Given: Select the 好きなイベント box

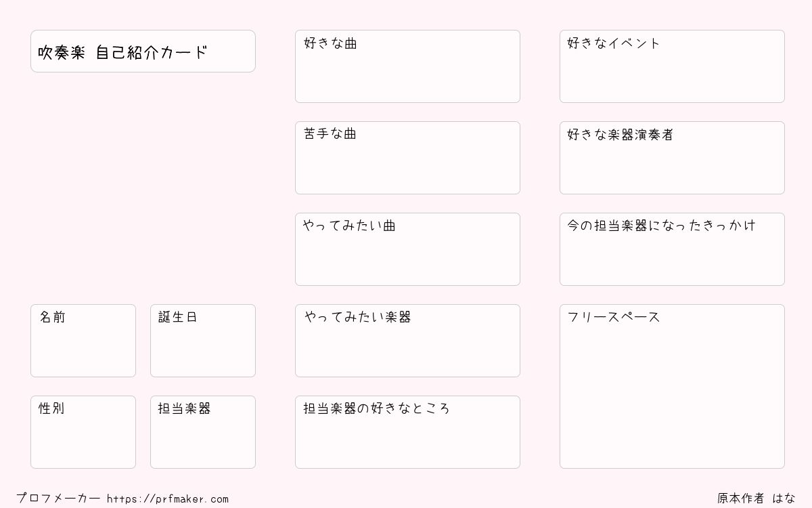Looking at the screenshot, I should (672, 66).
